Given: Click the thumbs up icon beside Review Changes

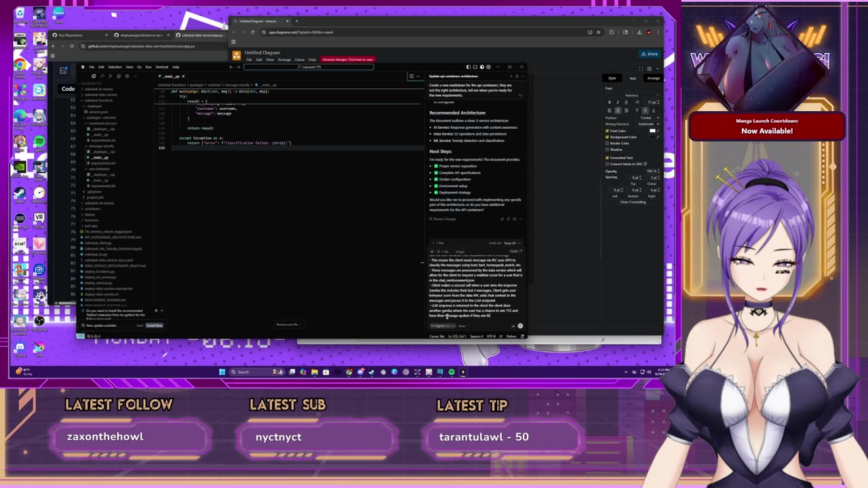Looking at the screenshot, I should coord(502,219).
